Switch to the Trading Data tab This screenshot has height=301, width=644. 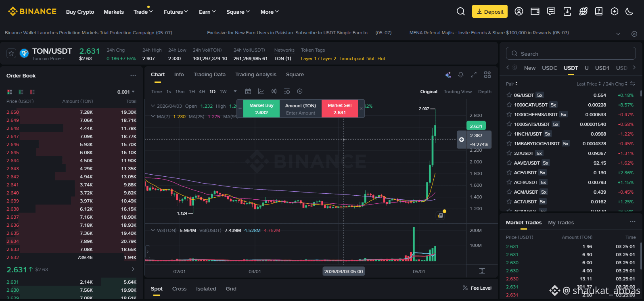coord(209,75)
